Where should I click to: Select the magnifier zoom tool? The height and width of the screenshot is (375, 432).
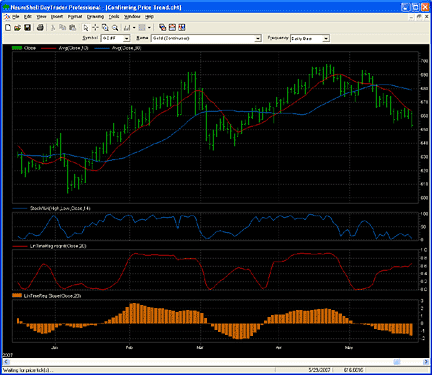[115, 28]
